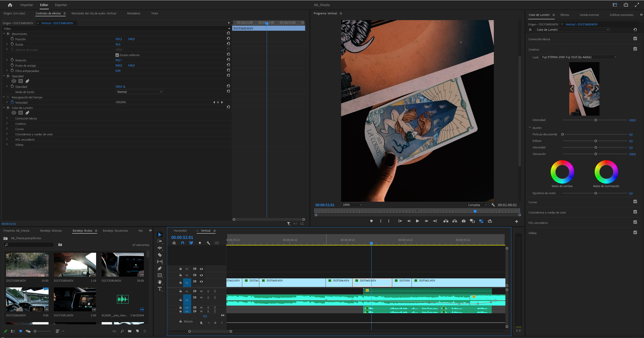Viewport: 644px width, 338px height.
Task: Select the Slip tool
Action: click(160, 262)
